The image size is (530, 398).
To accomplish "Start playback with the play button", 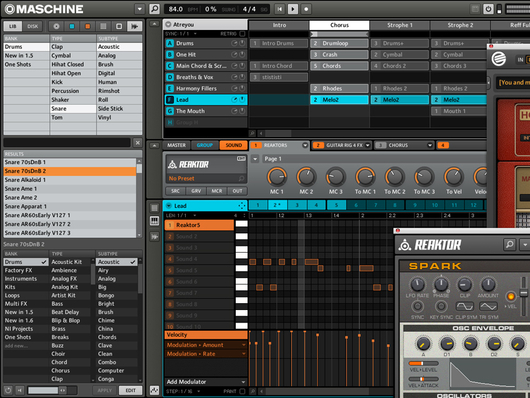I will 293,9.
